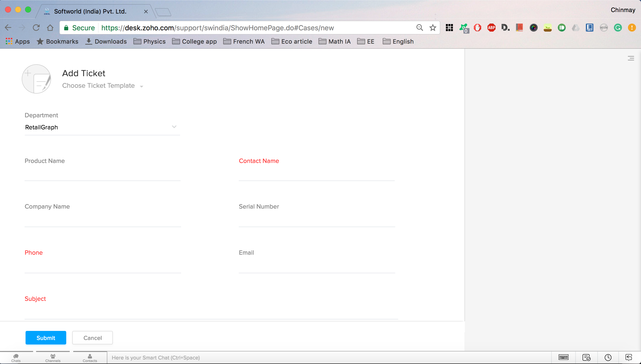The height and width of the screenshot is (364, 641).
Task: Click the chat reply arrow icon at bottom right
Action: pos(629,357)
